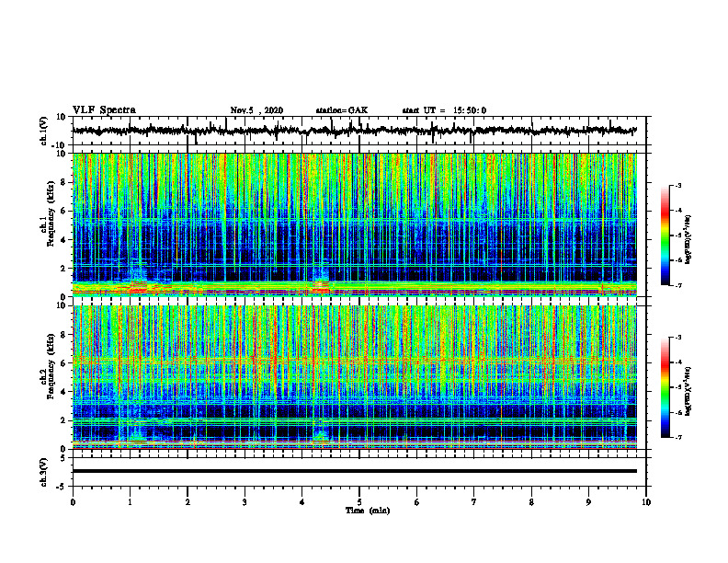728x563 pixels.
Task: Click the '2' kHz tick on ch.2 frequency axis
Action: pos(63,420)
